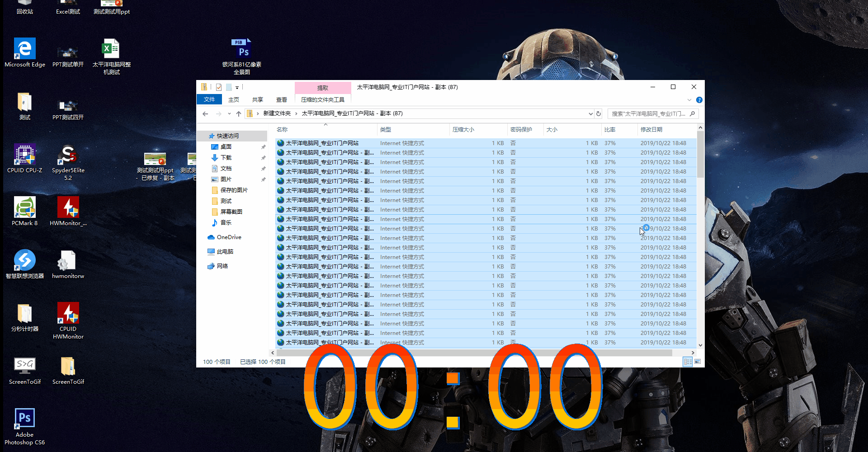The height and width of the screenshot is (452, 868).
Task: Select the CPUID CPU-Z desktop shortcut
Action: 25,158
